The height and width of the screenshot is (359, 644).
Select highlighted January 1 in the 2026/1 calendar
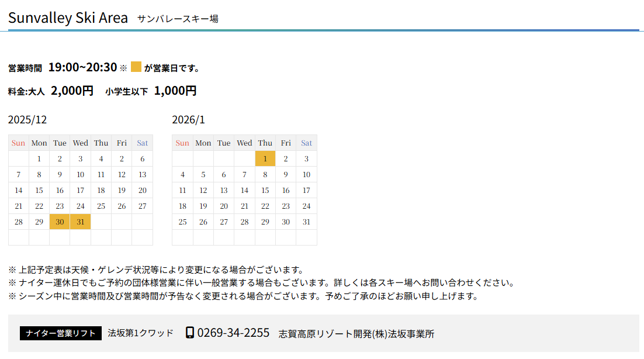point(265,158)
